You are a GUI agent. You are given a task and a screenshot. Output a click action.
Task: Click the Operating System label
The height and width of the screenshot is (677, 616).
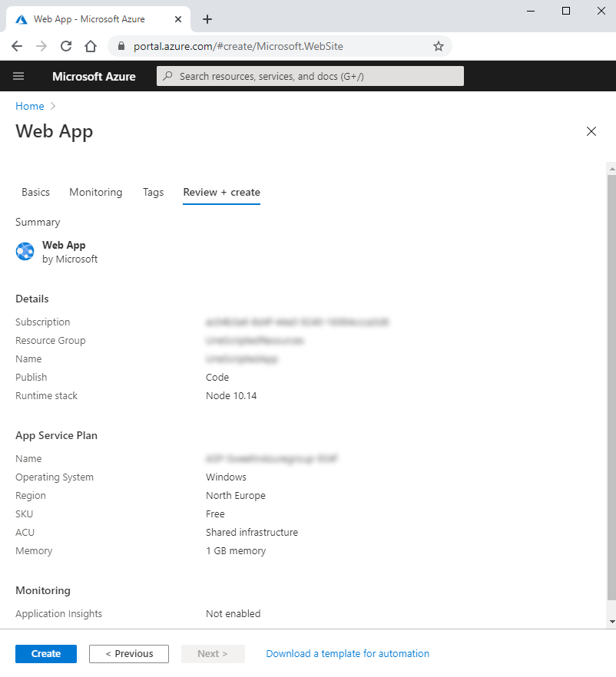coord(55,477)
